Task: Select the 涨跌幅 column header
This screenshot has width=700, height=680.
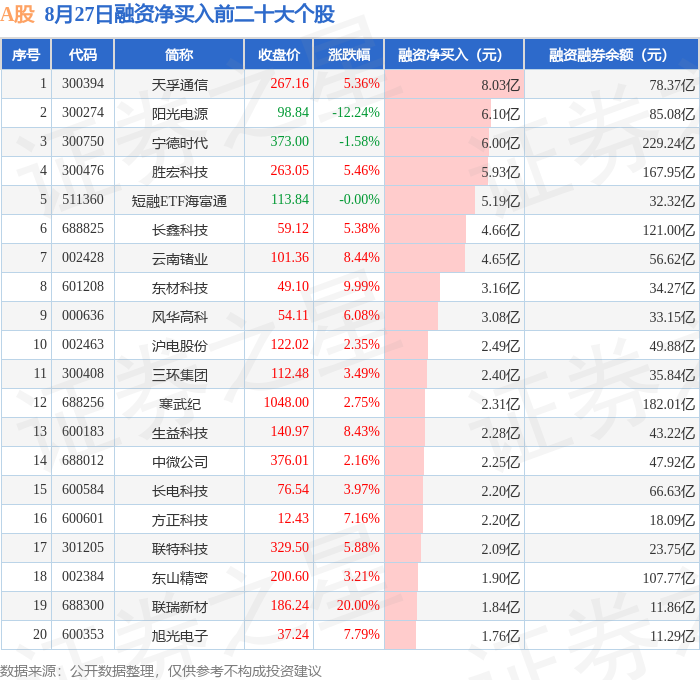Action: point(349,54)
